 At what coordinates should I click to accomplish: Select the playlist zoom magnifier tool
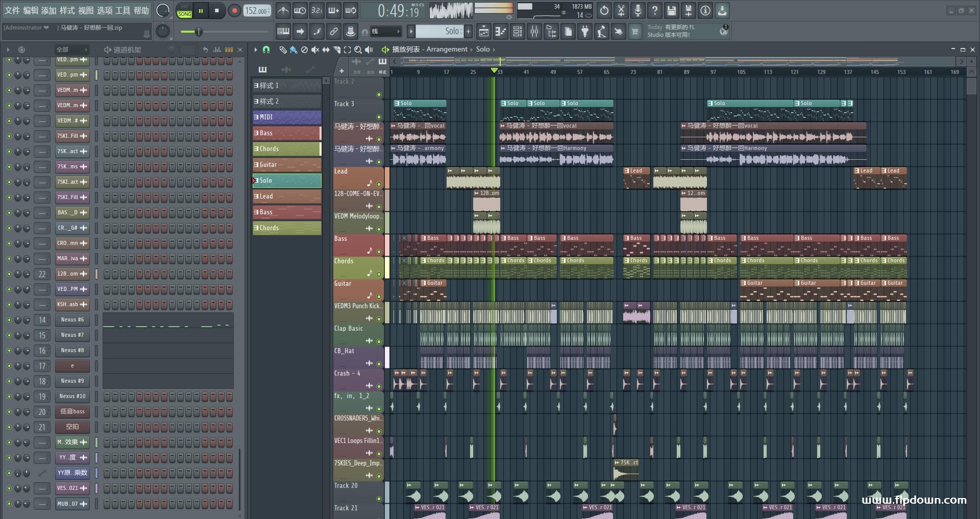click(x=358, y=50)
